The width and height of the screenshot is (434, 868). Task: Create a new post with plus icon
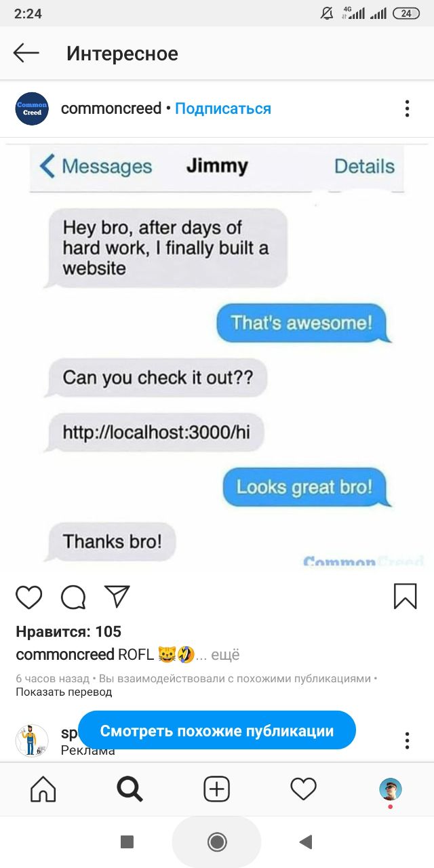pyautogui.click(x=217, y=789)
